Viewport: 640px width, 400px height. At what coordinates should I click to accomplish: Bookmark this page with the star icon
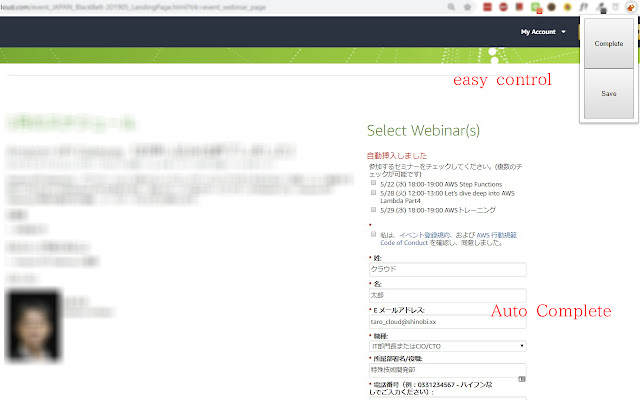coord(468,7)
